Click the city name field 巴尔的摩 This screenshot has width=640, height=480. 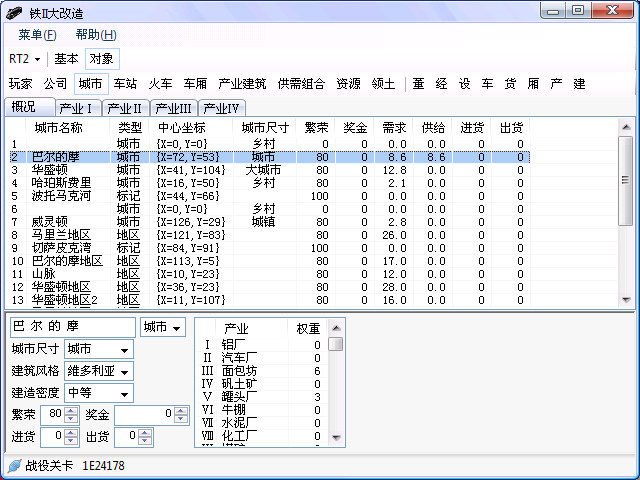73,327
